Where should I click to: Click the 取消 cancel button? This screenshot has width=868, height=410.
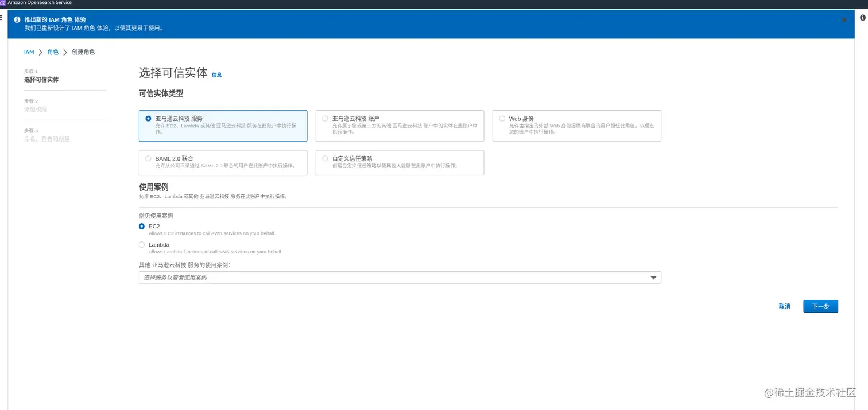point(784,306)
